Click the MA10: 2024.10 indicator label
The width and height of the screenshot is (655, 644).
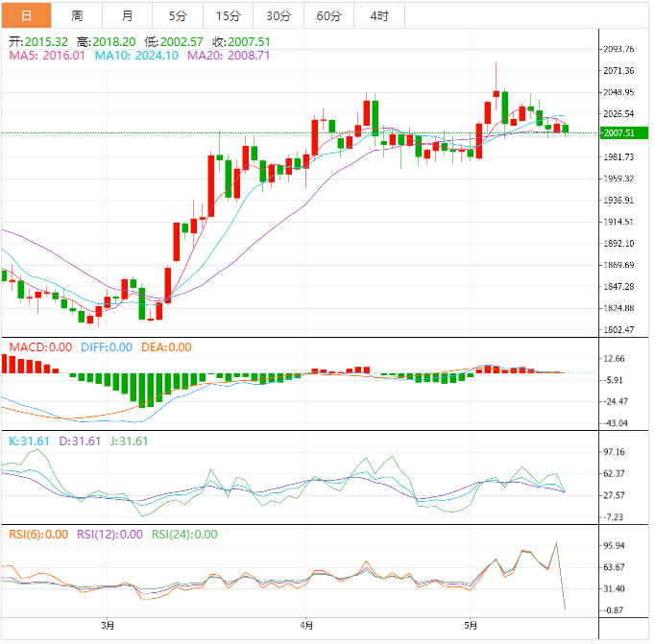(136, 56)
